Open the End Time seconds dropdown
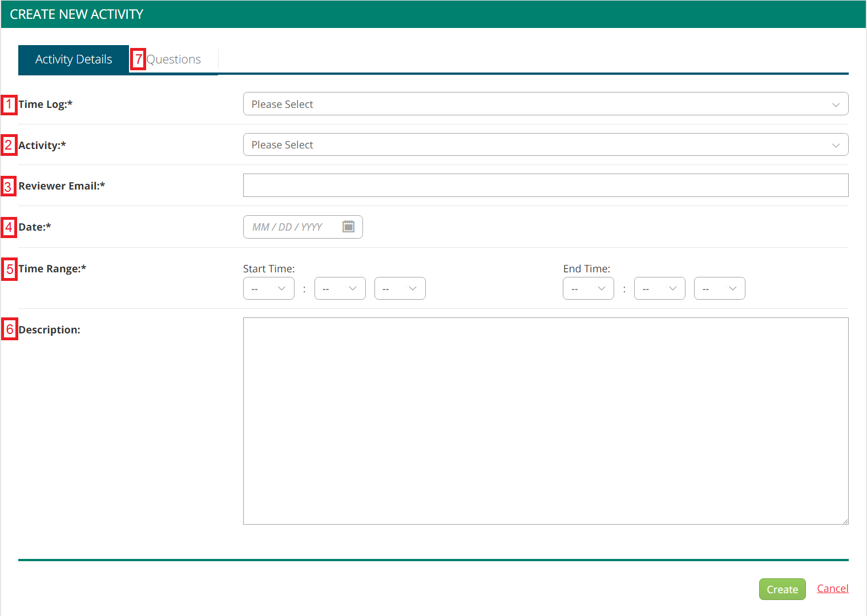This screenshot has height=616, width=867. click(x=719, y=288)
